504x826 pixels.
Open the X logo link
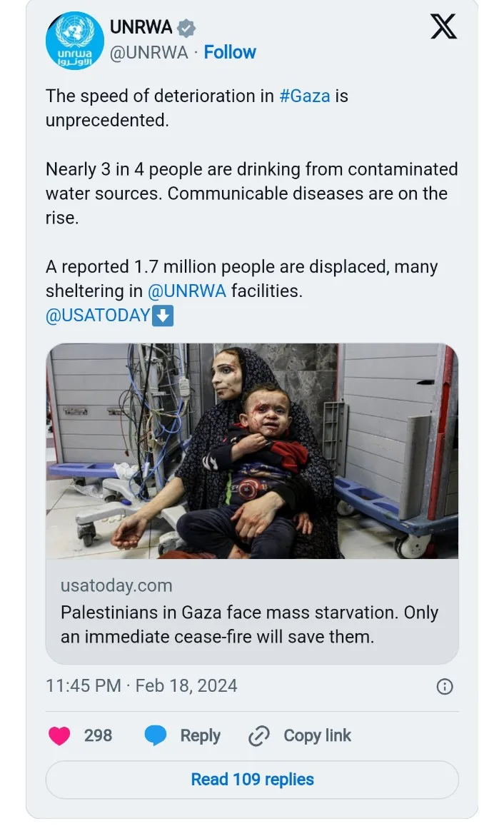coord(444,28)
